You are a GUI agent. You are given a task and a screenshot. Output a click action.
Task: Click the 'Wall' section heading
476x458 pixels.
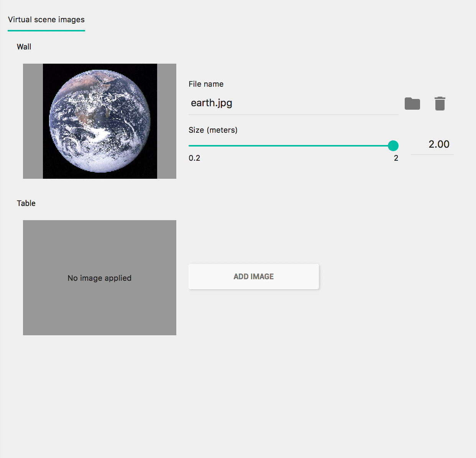point(24,47)
